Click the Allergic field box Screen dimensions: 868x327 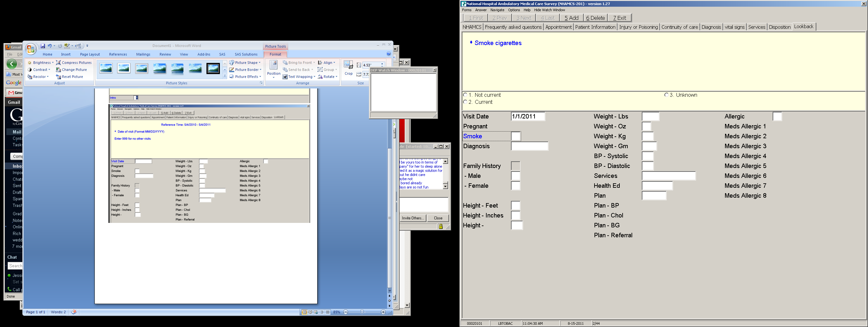777,117
